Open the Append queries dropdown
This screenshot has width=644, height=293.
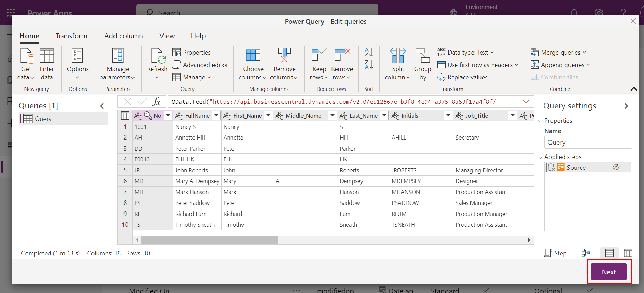(560, 65)
